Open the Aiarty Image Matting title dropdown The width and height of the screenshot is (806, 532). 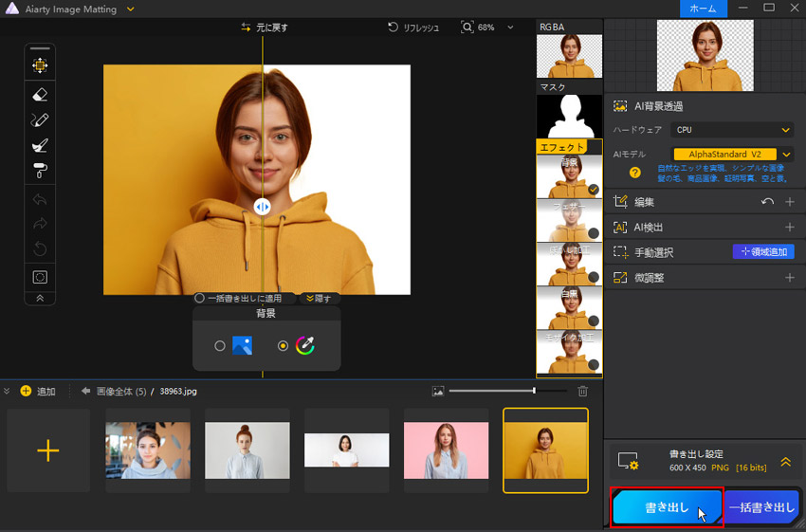coord(131,9)
